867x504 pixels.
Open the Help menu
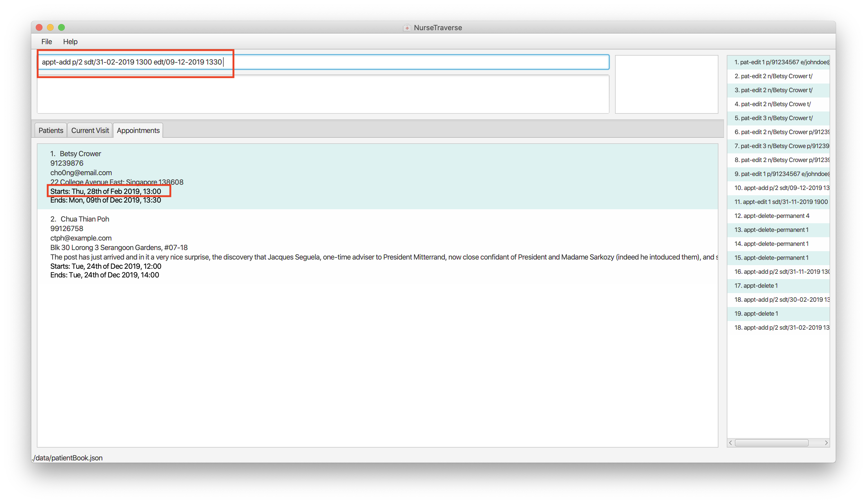(70, 42)
